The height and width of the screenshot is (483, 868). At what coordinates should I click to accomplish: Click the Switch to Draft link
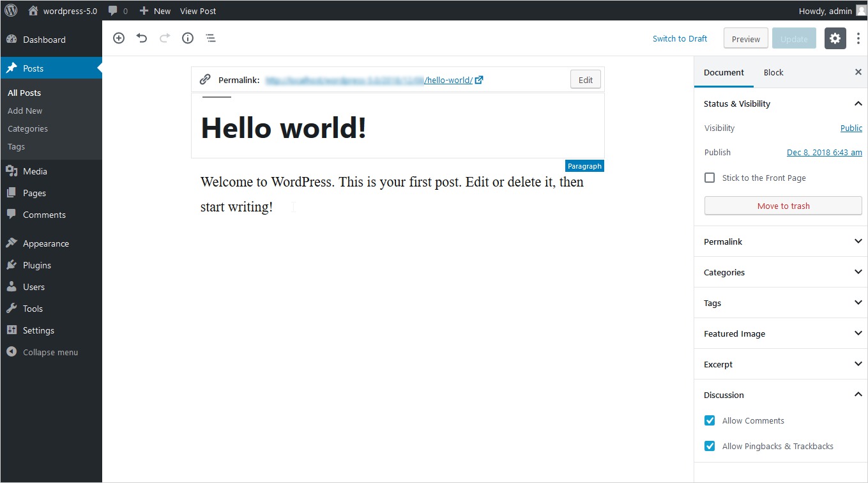pyautogui.click(x=680, y=38)
